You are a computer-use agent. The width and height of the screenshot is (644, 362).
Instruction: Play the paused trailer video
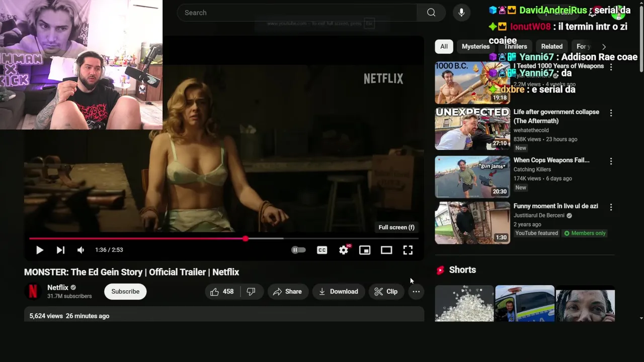pos(39,250)
